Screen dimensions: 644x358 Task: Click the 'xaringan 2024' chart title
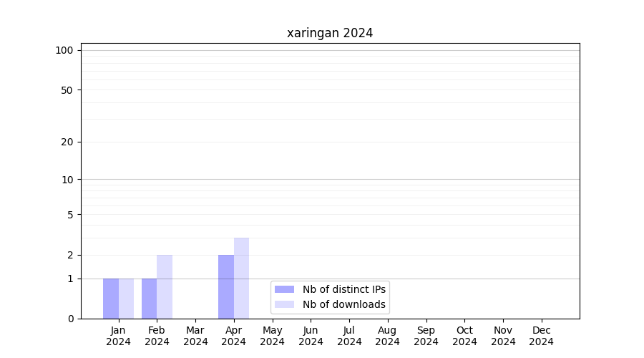coord(330,33)
